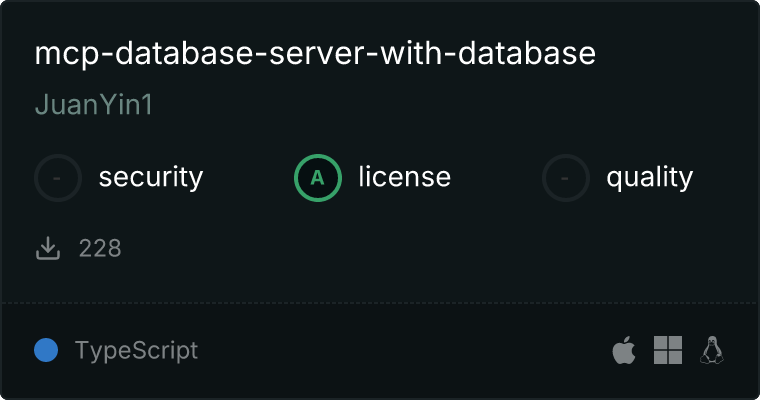
Task: Click the download arrow icon
Action: click(x=48, y=248)
